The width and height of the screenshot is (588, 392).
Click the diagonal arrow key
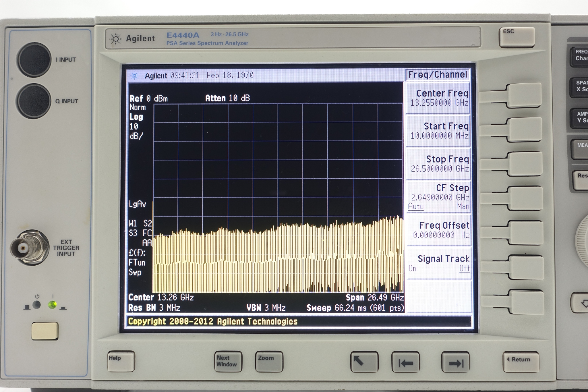click(364, 362)
